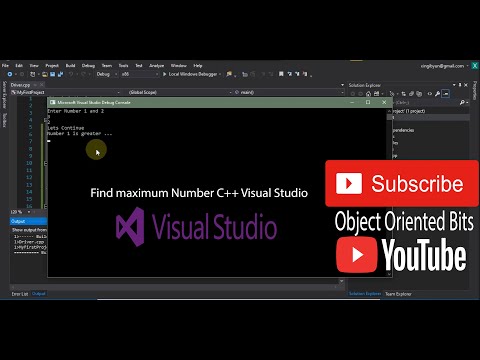Click the Save All toolbar icon
The height and width of the screenshot is (360, 480).
60,74
